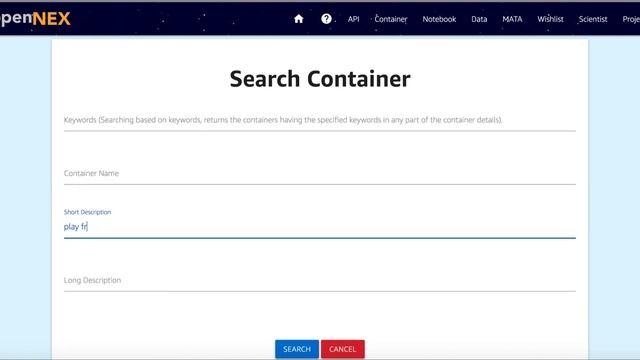Click the Short Description field containing 'play fr'
640x360 pixels.
click(320, 227)
